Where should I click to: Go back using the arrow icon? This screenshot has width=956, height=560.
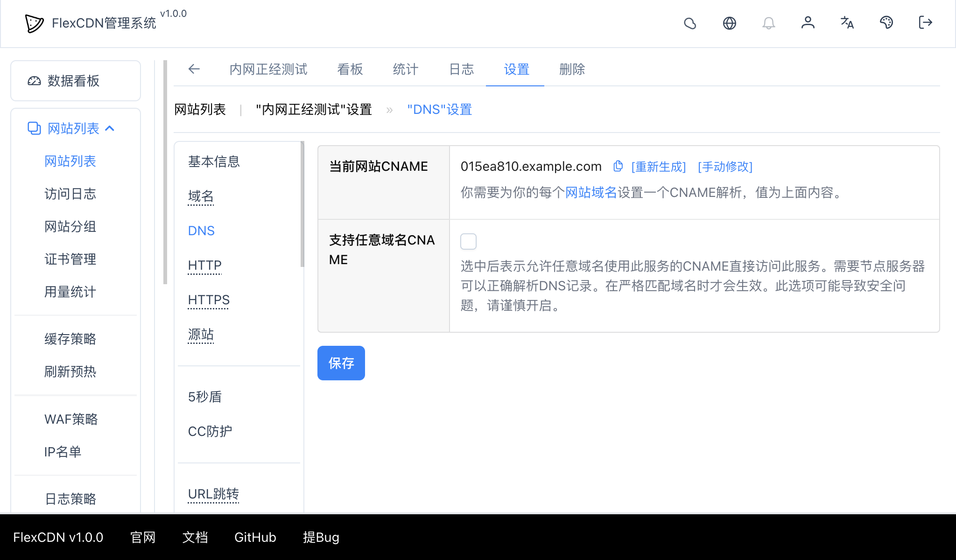pos(194,69)
